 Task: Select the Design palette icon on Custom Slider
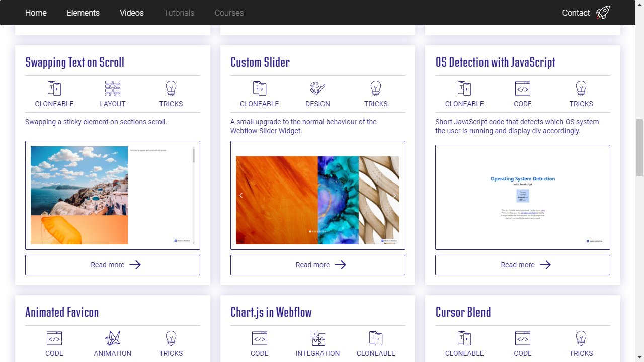(317, 88)
